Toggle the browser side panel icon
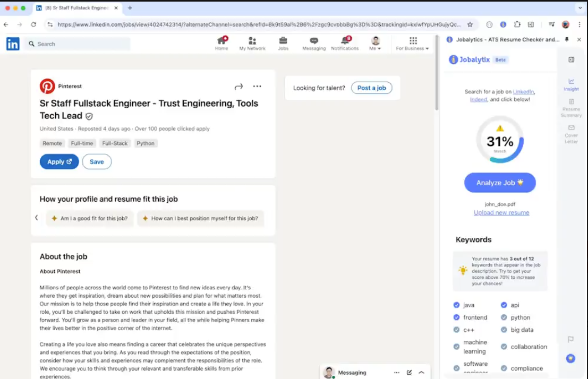This screenshot has height=379, width=588. point(531,24)
